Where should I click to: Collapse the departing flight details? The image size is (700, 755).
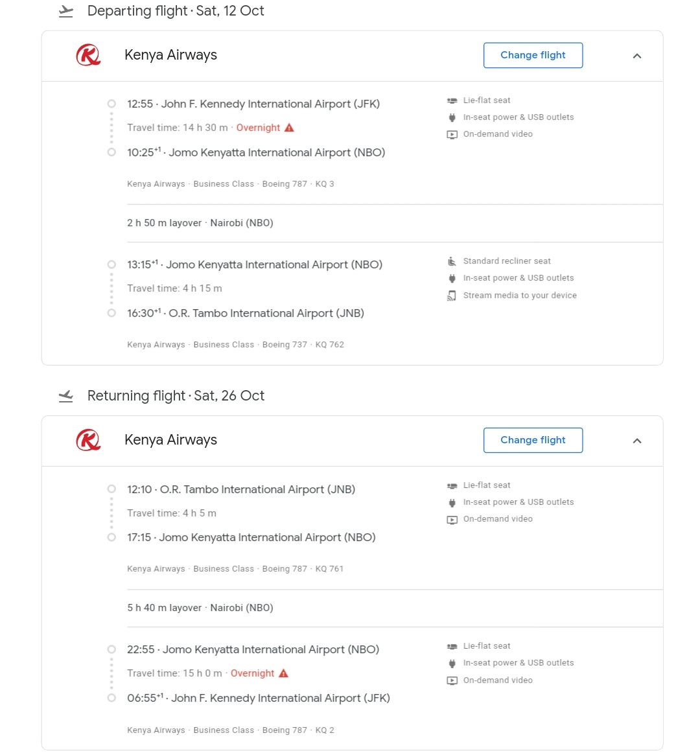click(637, 56)
